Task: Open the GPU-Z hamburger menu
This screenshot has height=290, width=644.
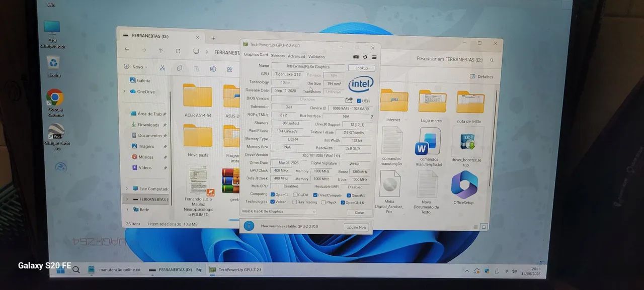Action: tap(374, 57)
